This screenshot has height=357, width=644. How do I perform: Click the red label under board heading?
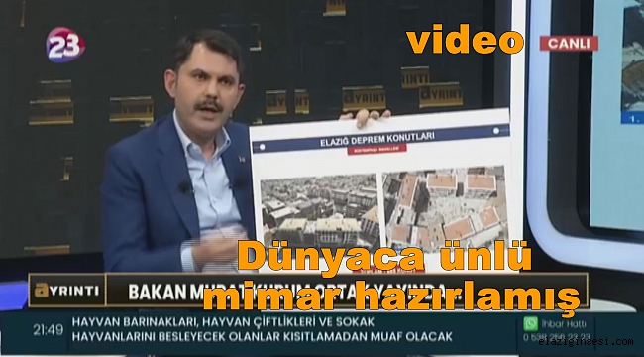[x=376, y=150]
